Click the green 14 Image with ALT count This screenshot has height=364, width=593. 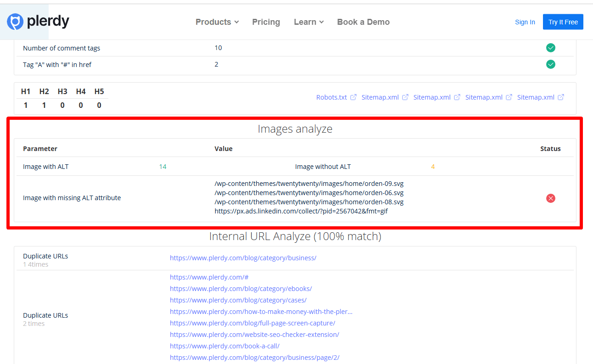pos(163,167)
